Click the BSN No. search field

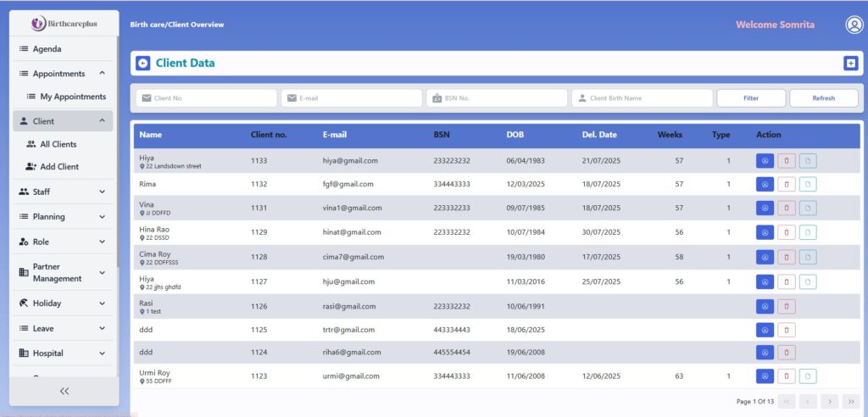tap(497, 98)
